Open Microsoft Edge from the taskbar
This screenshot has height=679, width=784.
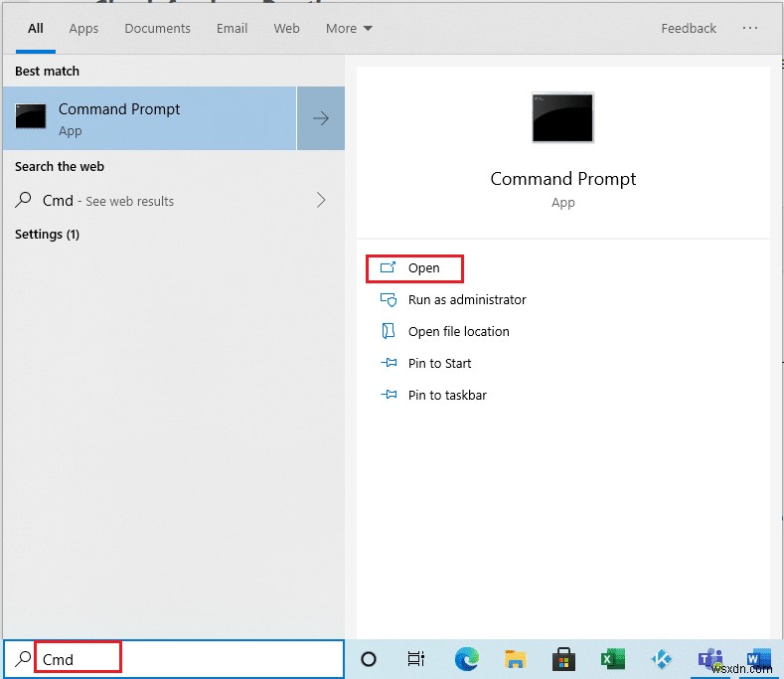pyautogui.click(x=467, y=659)
